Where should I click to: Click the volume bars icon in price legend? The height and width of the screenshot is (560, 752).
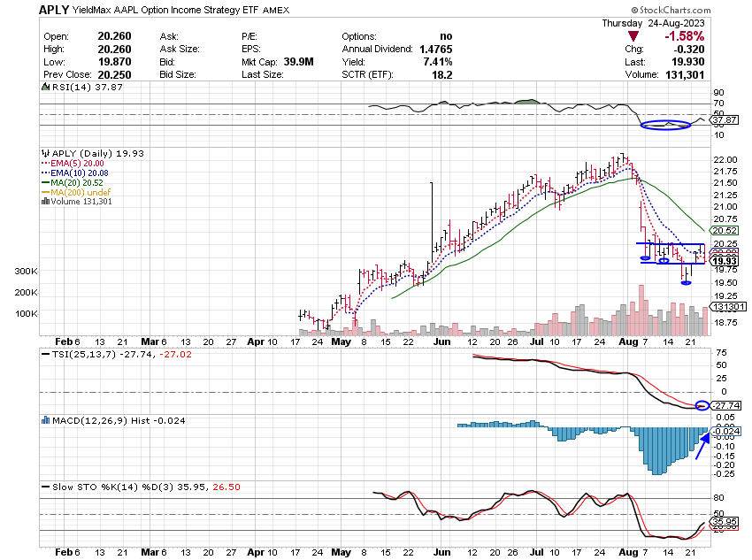45,202
